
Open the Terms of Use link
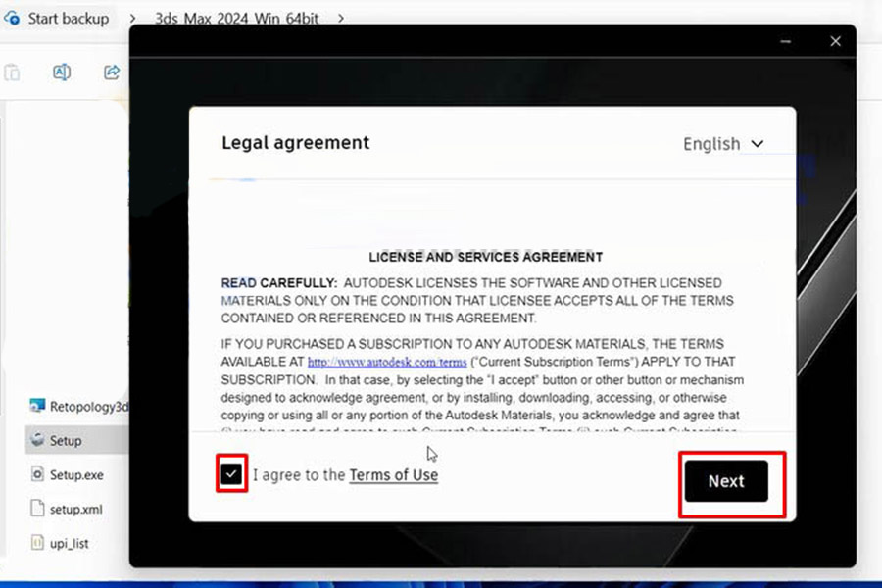[393, 475]
